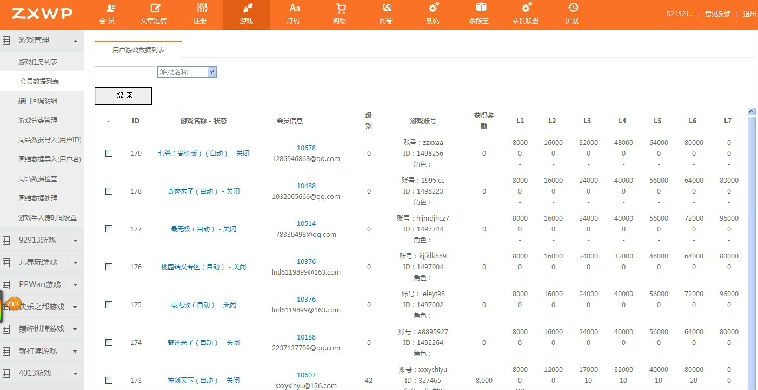The width and height of the screenshot is (758, 390).
Task: Open the filter dropdown next to the search box
Action: (x=187, y=72)
